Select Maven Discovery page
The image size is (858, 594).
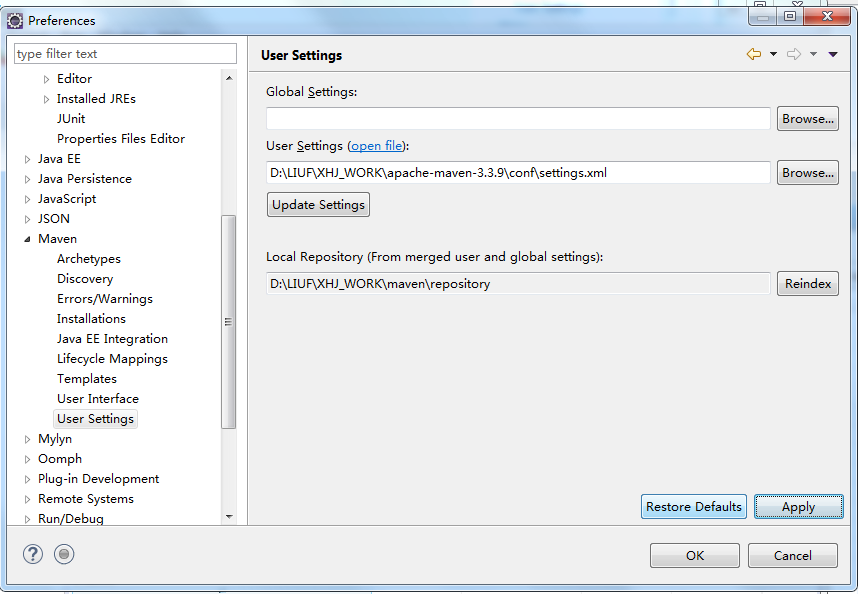tap(85, 279)
